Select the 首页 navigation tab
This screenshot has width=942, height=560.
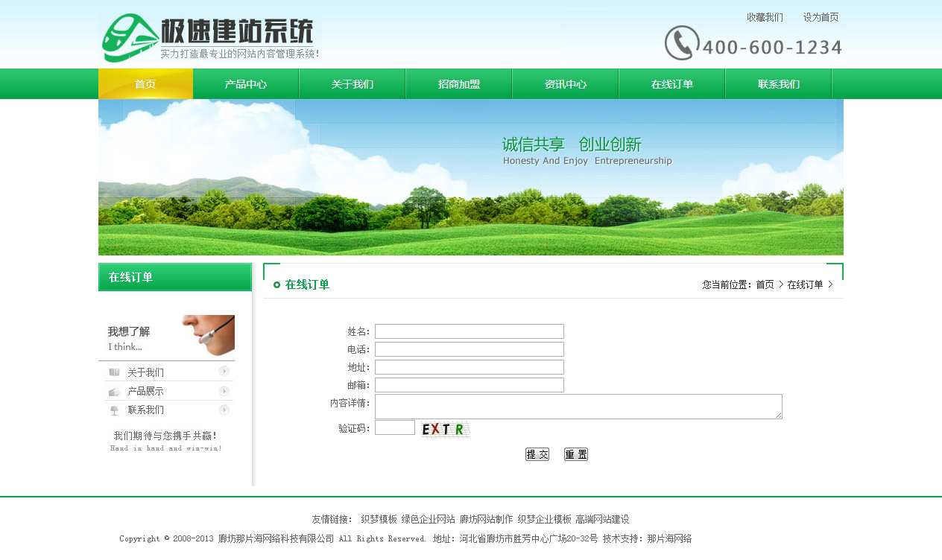pos(145,84)
